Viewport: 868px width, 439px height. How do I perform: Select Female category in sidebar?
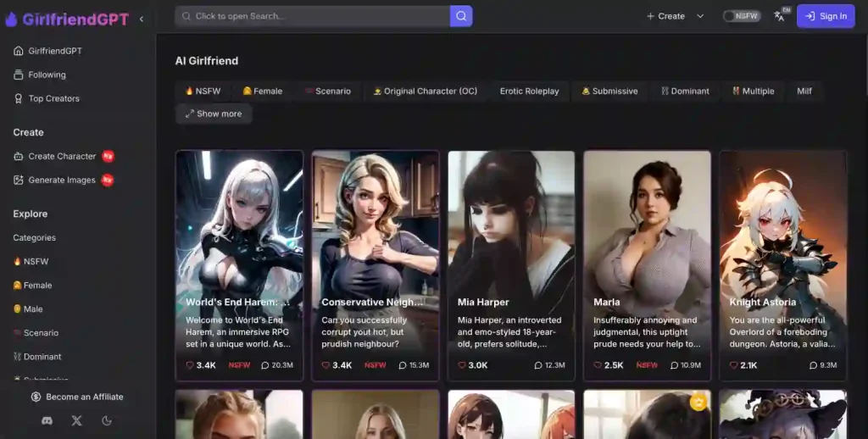point(33,285)
